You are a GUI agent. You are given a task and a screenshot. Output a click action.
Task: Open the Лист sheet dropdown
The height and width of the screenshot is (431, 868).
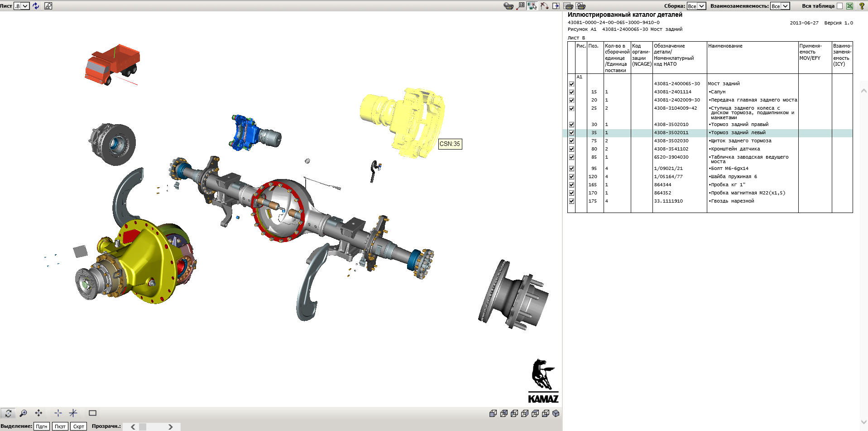point(22,6)
